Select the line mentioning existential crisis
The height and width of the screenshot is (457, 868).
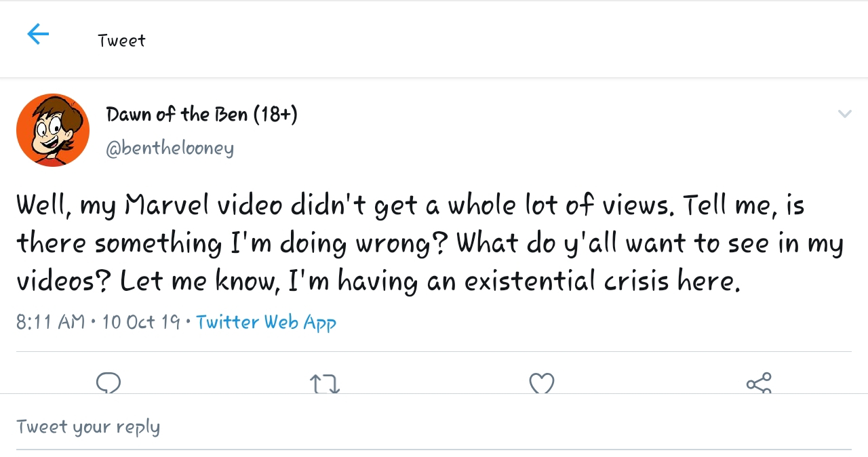click(378, 282)
